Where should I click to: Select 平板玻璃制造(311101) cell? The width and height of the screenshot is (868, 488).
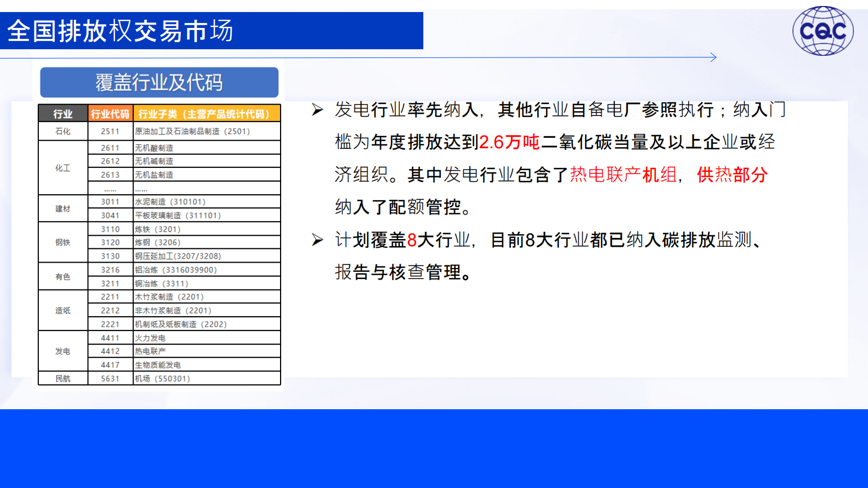point(207,216)
